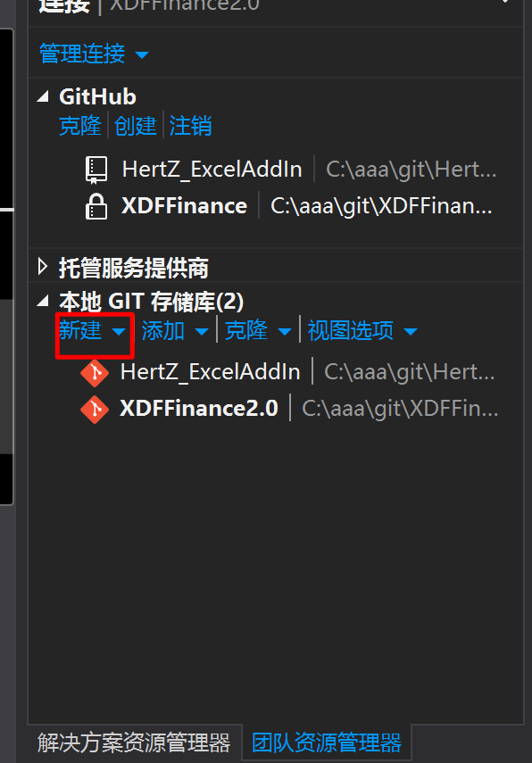This screenshot has height=763, width=532.
Task: Open the 添加 dropdown menu
Action: 175,331
